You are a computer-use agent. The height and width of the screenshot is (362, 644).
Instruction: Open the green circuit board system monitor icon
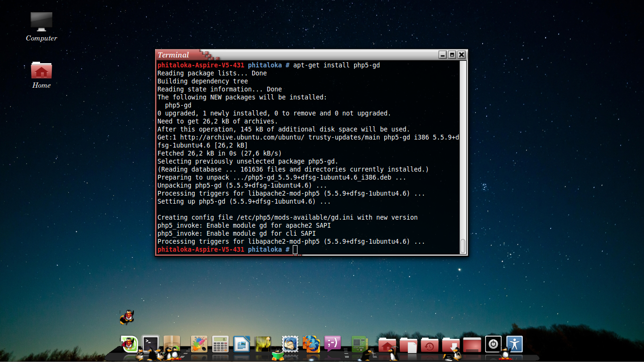pos(360,344)
